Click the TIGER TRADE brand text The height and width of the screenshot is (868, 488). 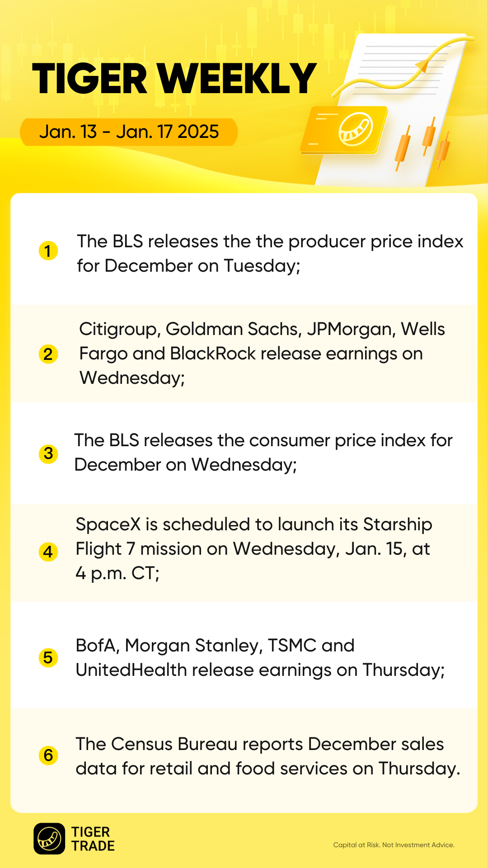click(x=93, y=839)
